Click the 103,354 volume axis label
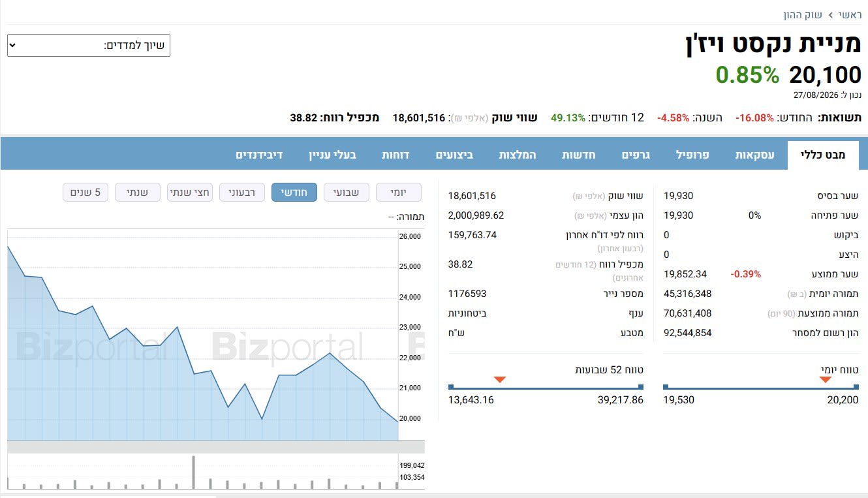 pyautogui.click(x=412, y=477)
